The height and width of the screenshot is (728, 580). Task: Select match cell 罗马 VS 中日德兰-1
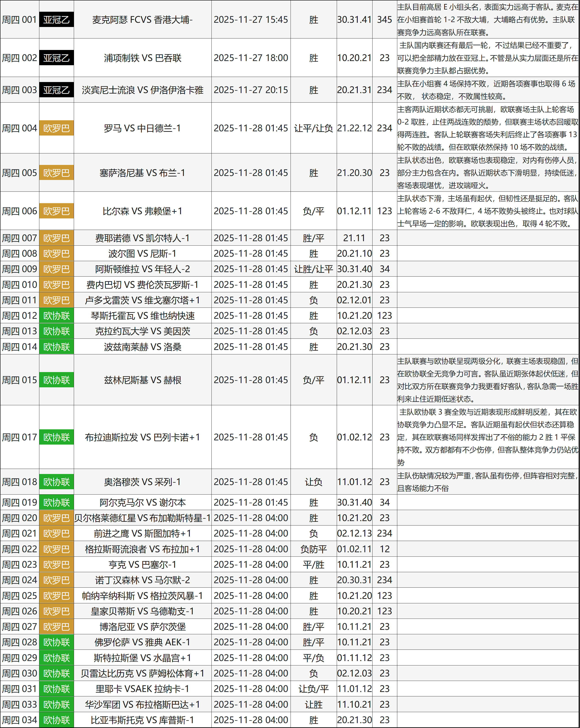coord(142,128)
